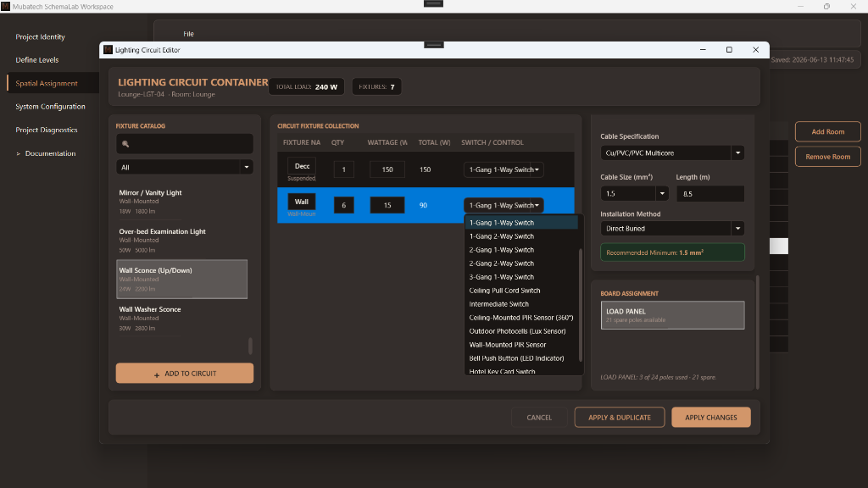Choose Bell Push Button (LED Indicator) option
Image resolution: width=868 pixels, height=488 pixels.
521,358
